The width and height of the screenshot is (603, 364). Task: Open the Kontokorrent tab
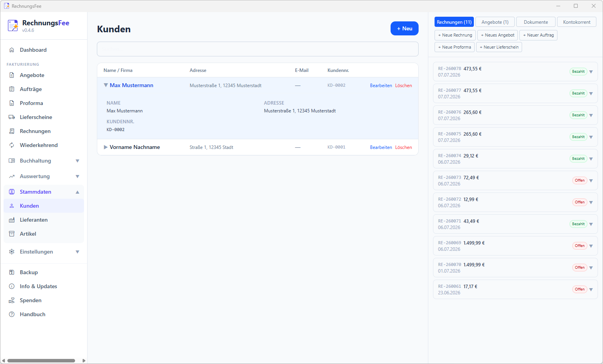click(x=577, y=22)
